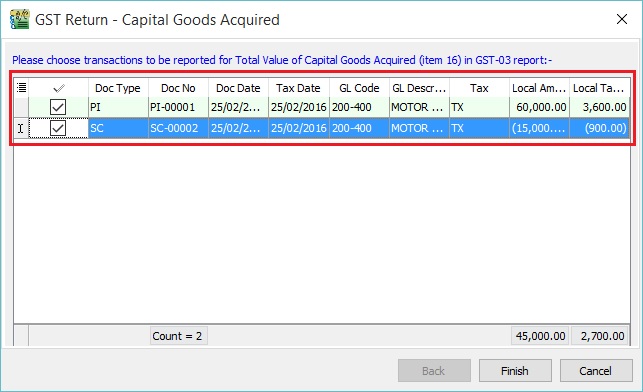643x392 pixels.
Task: Sort by Doc Date column header
Action: pos(238,88)
